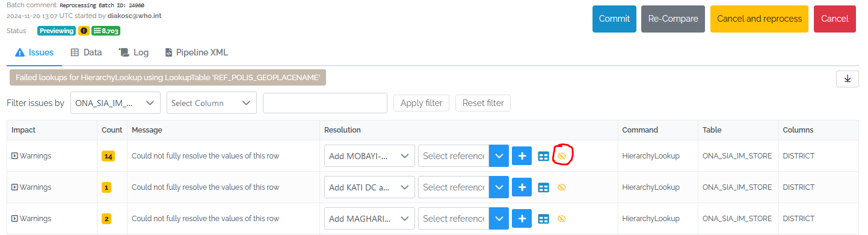Image resolution: width=868 pixels, height=235 pixels.
Task: Open the Pipeline XML tab
Action: pyautogui.click(x=197, y=52)
